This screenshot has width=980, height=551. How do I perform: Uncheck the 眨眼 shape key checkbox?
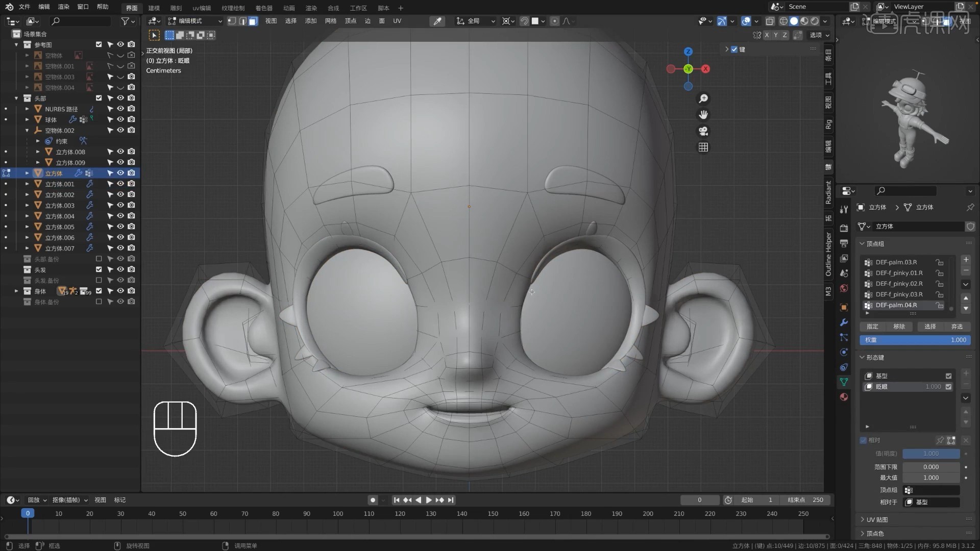[x=949, y=386]
